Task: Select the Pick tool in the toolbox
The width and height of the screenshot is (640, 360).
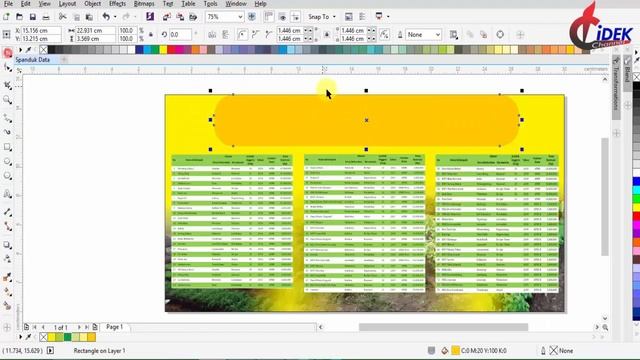Action: (x=7, y=53)
